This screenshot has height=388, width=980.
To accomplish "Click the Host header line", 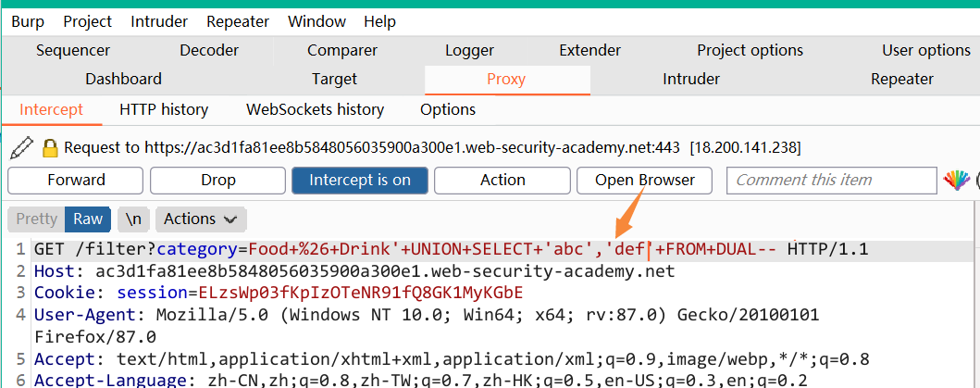I will click(x=354, y=272).
